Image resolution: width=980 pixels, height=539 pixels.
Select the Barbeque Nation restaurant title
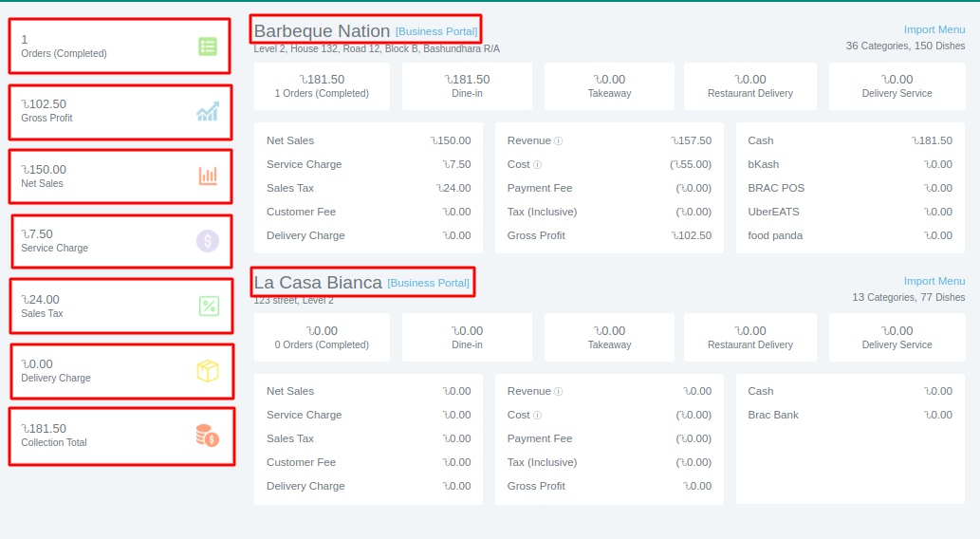(322, 30)
